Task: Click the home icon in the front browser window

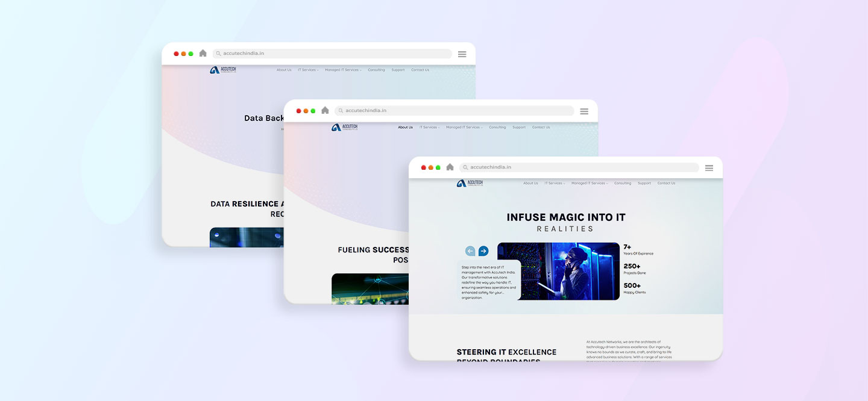Action: (450, 167)
